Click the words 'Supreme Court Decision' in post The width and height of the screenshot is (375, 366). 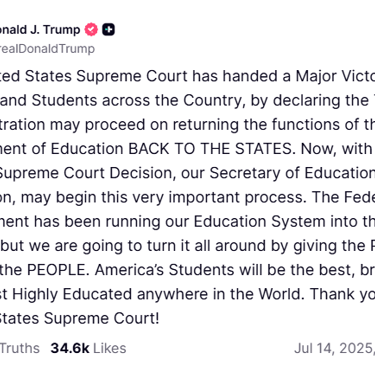88,173
